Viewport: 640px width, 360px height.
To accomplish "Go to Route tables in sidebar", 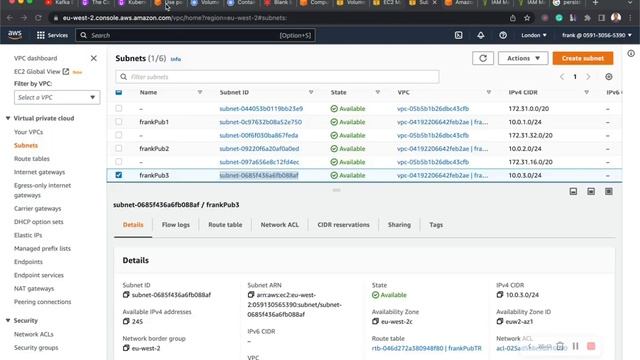I will 32,159.
